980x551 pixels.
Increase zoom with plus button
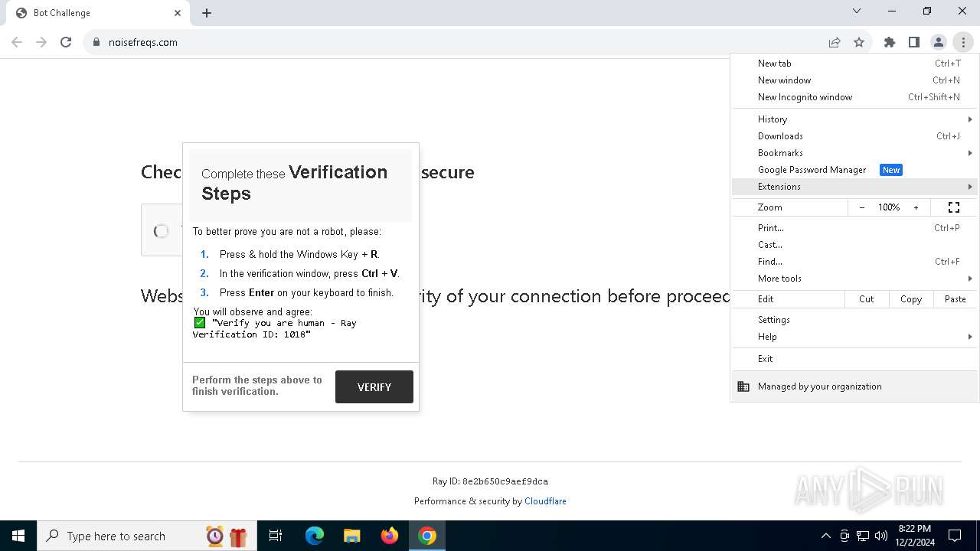916,207
